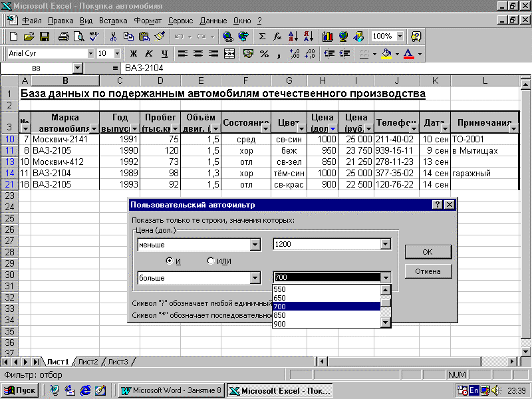Open the Правка menu

point(61,21)
